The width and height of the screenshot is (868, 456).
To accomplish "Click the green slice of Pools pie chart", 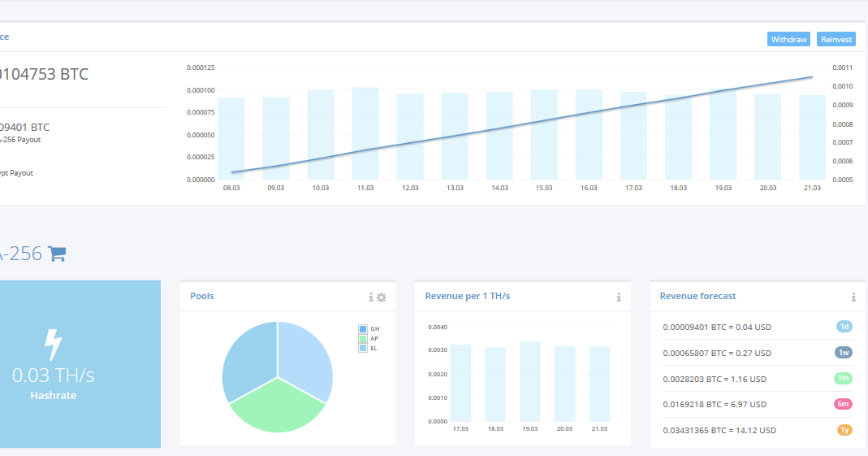I will click(x=278, y=407).
